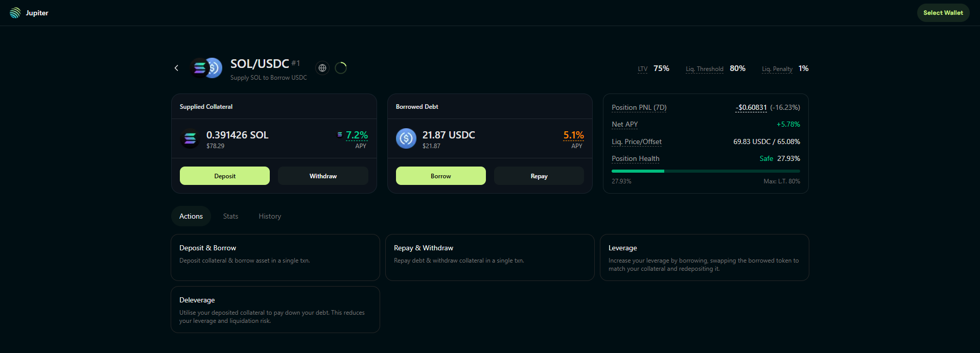The image size is (980, 353).
Task: Click the Liq. Penalty label
Action: (x=777, y=69)
